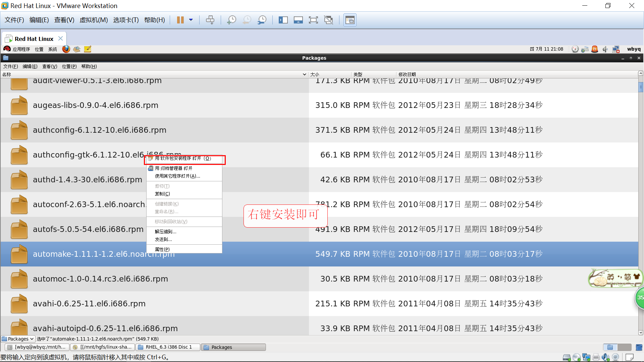Click Send Ctrl+Alt+Del icon

(x=210, y=20)
